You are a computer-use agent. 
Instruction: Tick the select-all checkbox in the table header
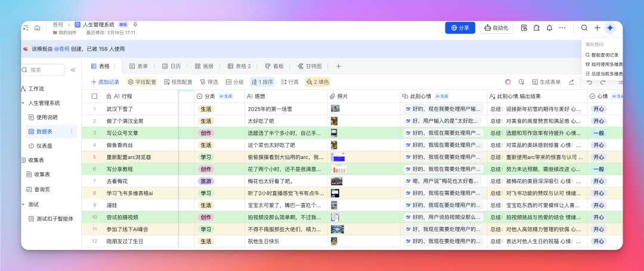(94, 96)
